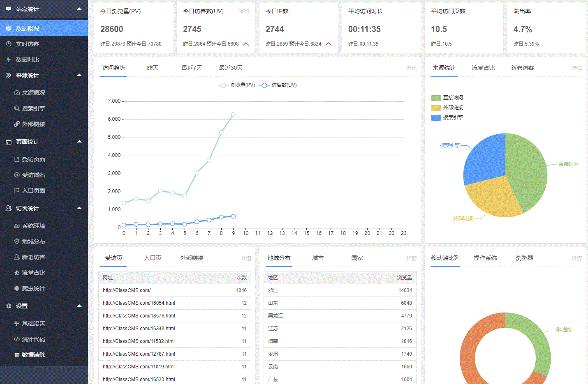Click the trash icon for 数据清除
This screenshot has width=588, height=384.
(17, 355)
